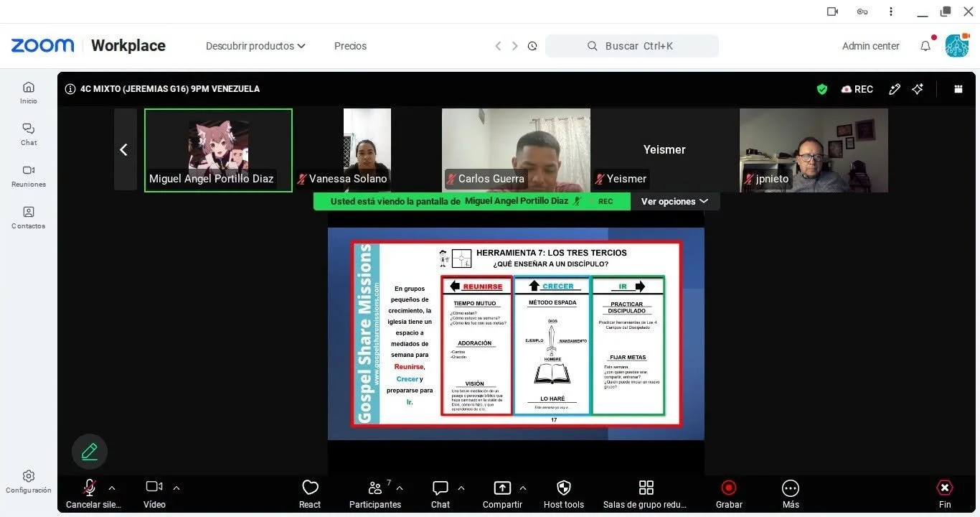
Task: Expand audio options caret beside microphone
Action: coord(112,488)
